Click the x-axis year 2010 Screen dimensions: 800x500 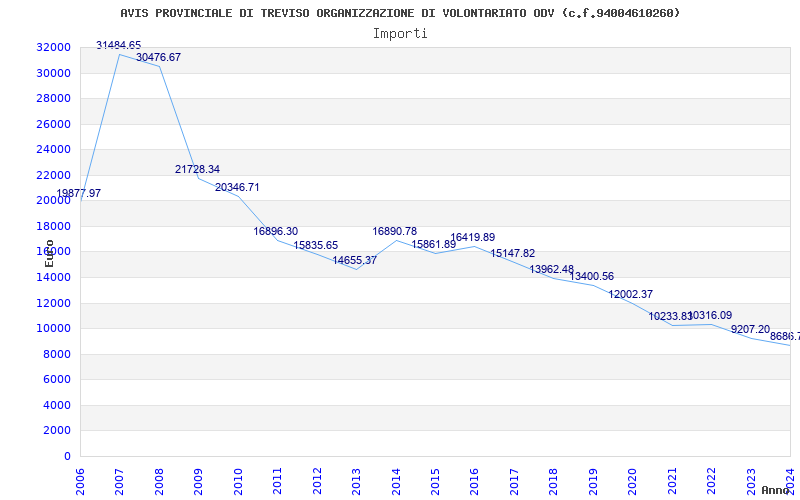click(238, 481)
